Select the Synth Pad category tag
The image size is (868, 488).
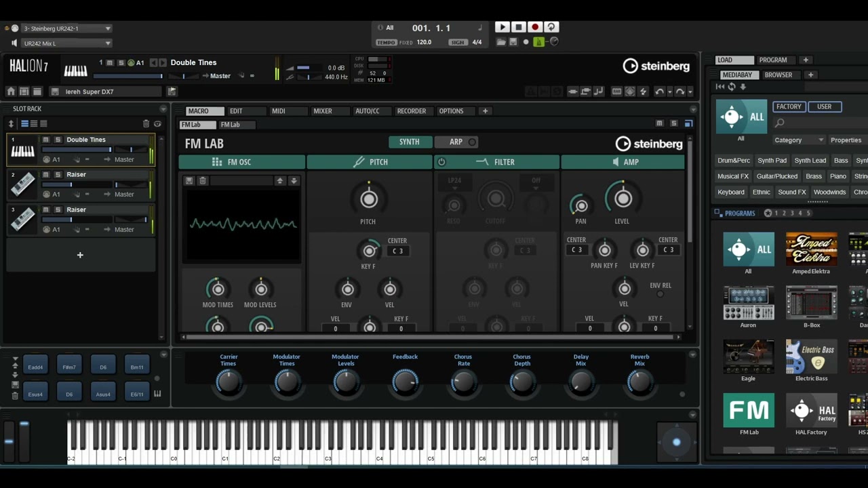click(x=772, y=161)
